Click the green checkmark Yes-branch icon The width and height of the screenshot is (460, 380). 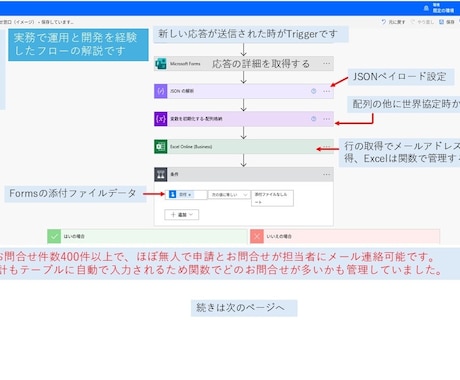(54, 236)
